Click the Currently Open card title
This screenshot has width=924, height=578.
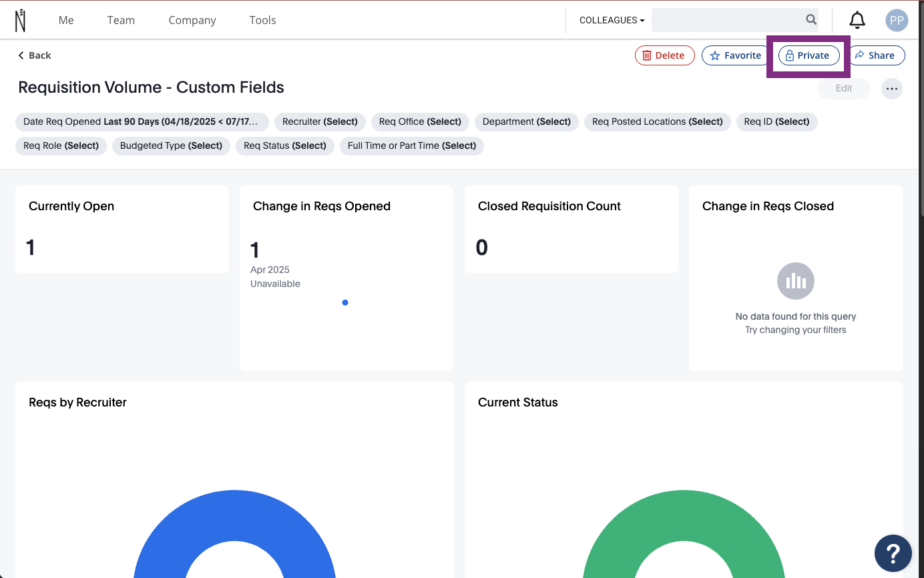point(71,206)
